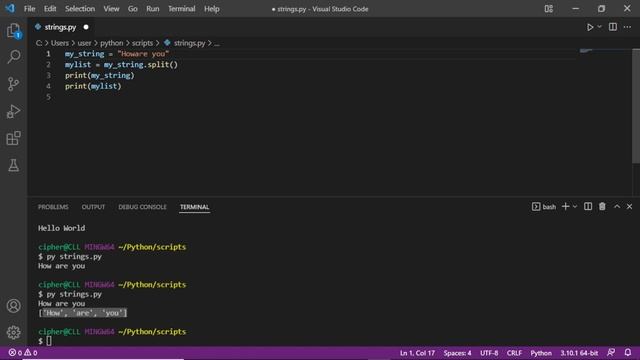Close the terminal panel
Image resolution: width=640 pixels, height=360 pixels.
[629, 207]
